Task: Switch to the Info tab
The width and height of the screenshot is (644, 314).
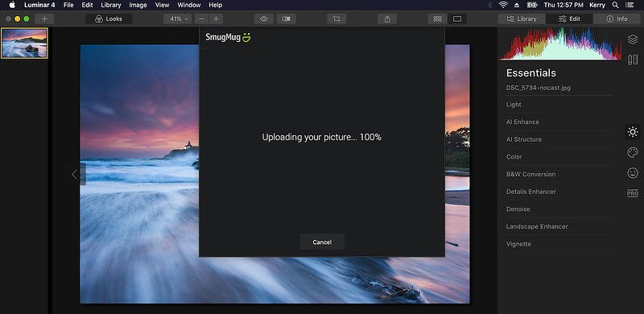Action: 617,19
